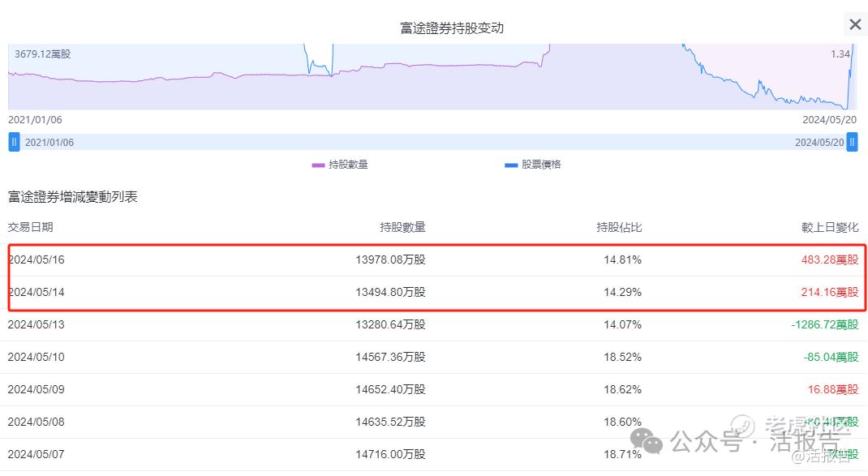Image resolution: width=868 pixels, height=476 pixels.
Task: Select the 2024/05/14 table row
Action: (x=434, y=292)
